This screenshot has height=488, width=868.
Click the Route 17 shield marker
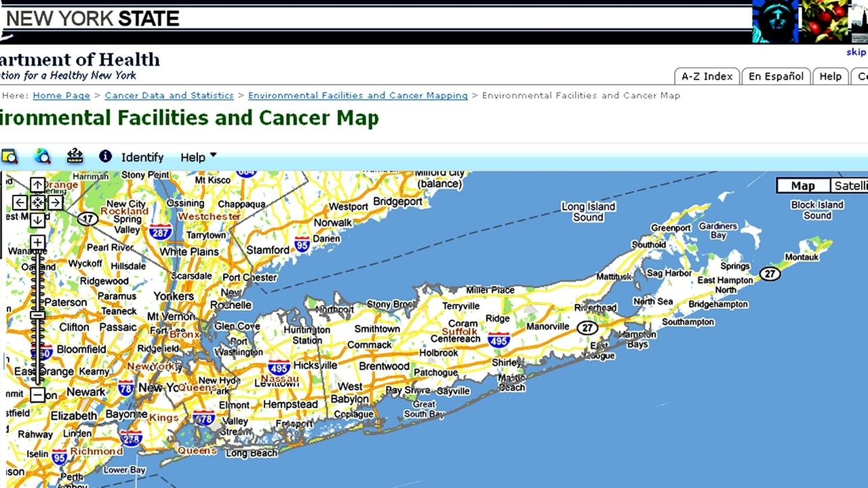(x=87, y=219)
